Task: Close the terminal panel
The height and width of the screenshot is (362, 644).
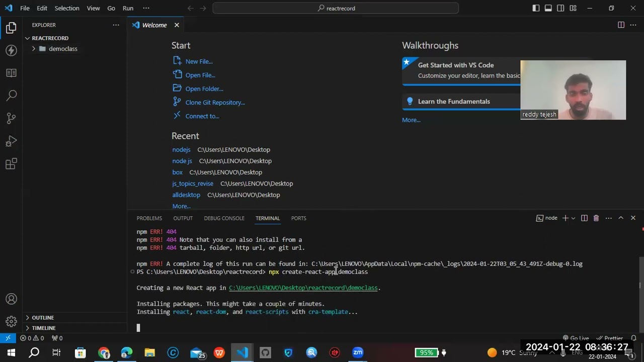Action: click(x=633, y=218)
